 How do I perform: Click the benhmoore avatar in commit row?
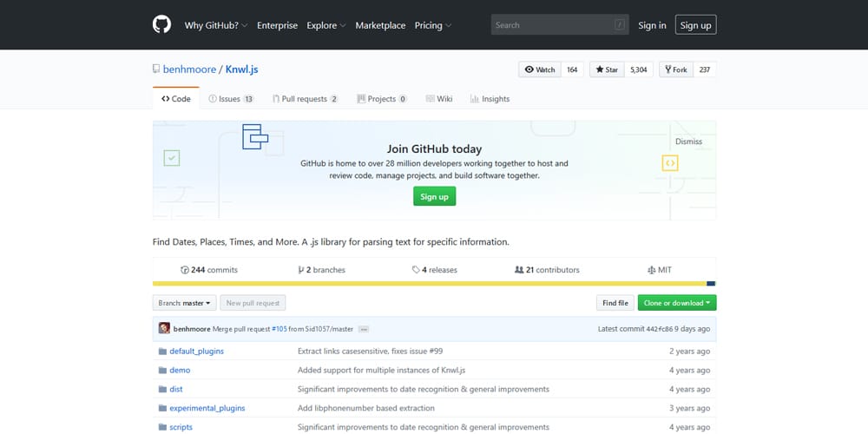pyautogui.click(x=164, y=328)
